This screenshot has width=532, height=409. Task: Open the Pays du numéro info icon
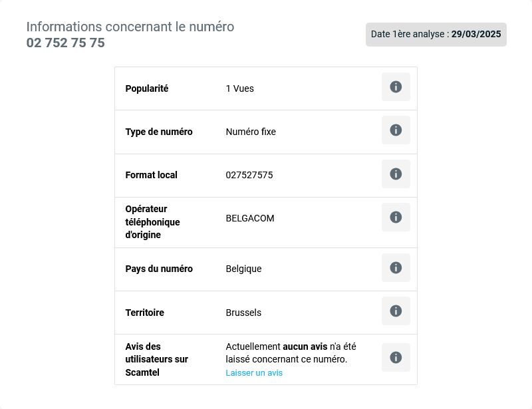pos(396,267)
